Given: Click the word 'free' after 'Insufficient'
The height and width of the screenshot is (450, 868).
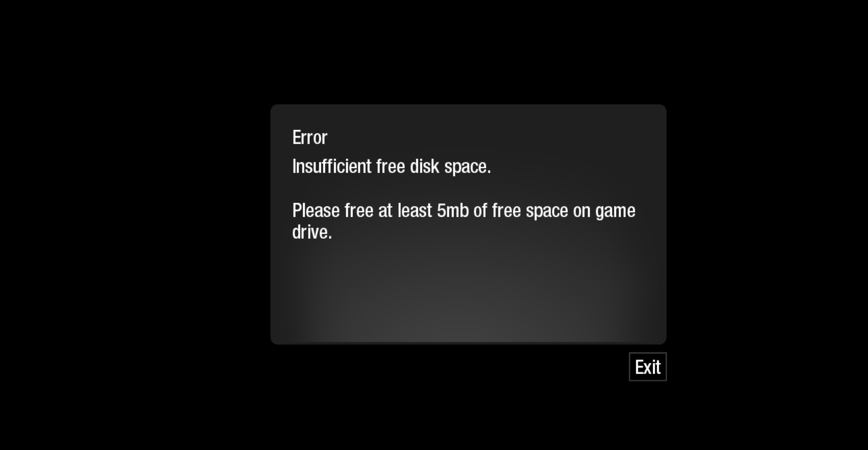Looking at the screenshot, I should click(x=391, y=166).
